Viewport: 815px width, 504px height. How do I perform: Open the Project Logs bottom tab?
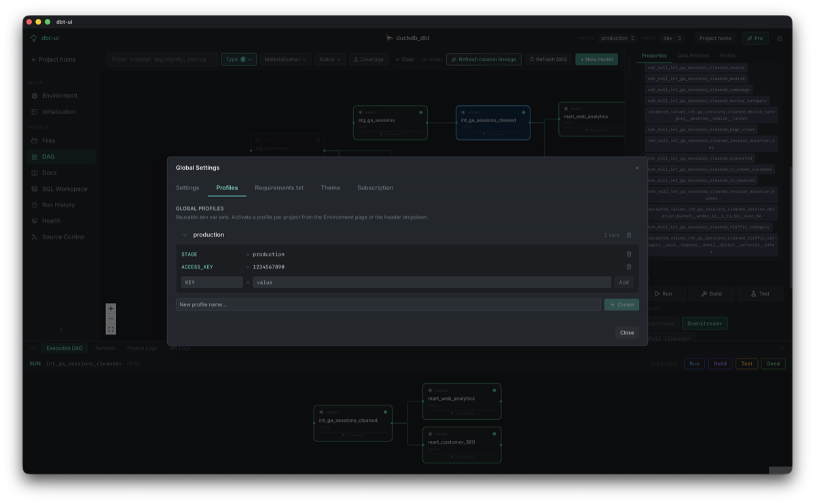point(142,348)
